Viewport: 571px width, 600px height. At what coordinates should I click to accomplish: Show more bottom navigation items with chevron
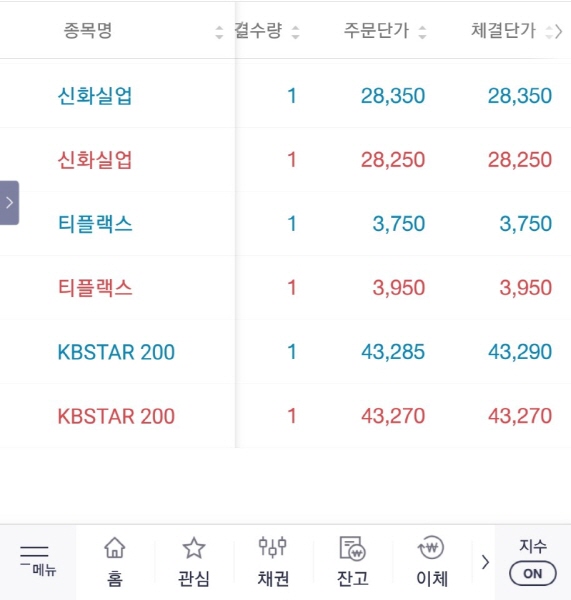[x=485, y=562]
